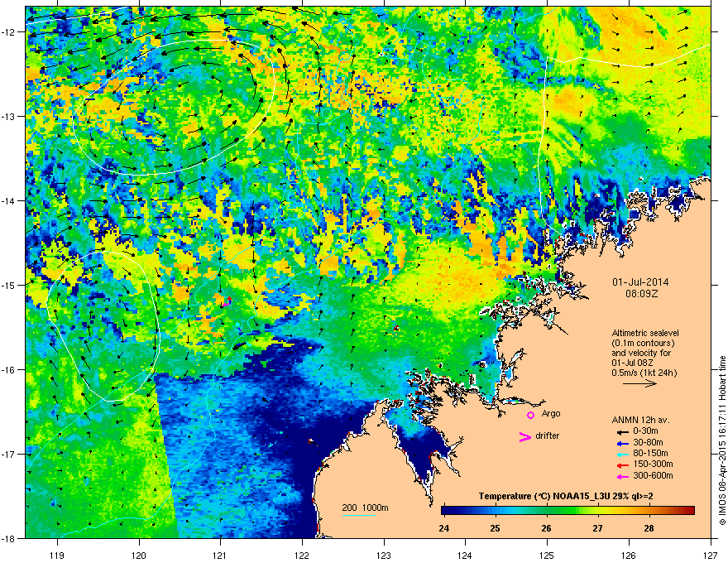Image resolution: width=728 pixels, height=563 pixels.
Task: Click the '121' longitude axis label
Action: [220, 555]
